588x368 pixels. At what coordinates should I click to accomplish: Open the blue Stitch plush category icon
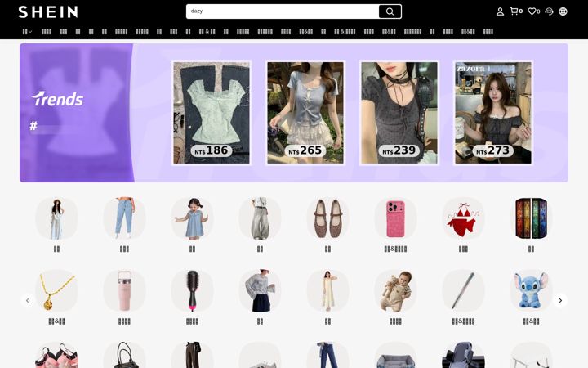(x=531, y=290)
